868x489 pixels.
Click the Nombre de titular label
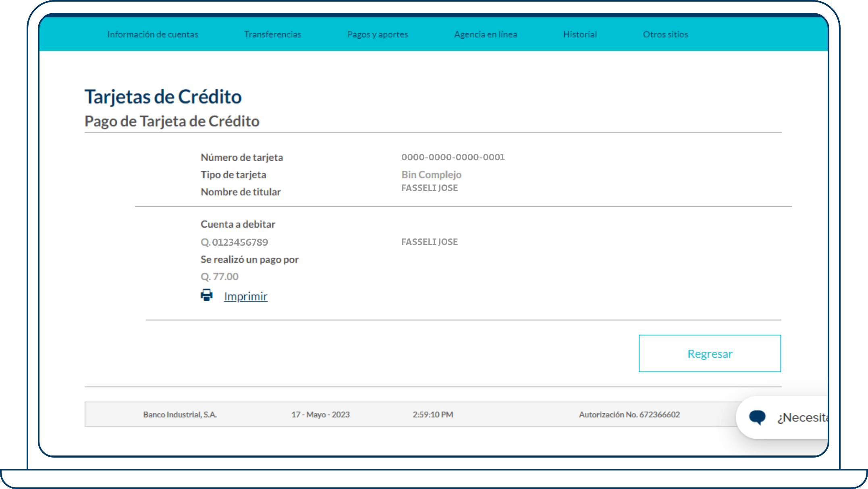pos(241,192)
